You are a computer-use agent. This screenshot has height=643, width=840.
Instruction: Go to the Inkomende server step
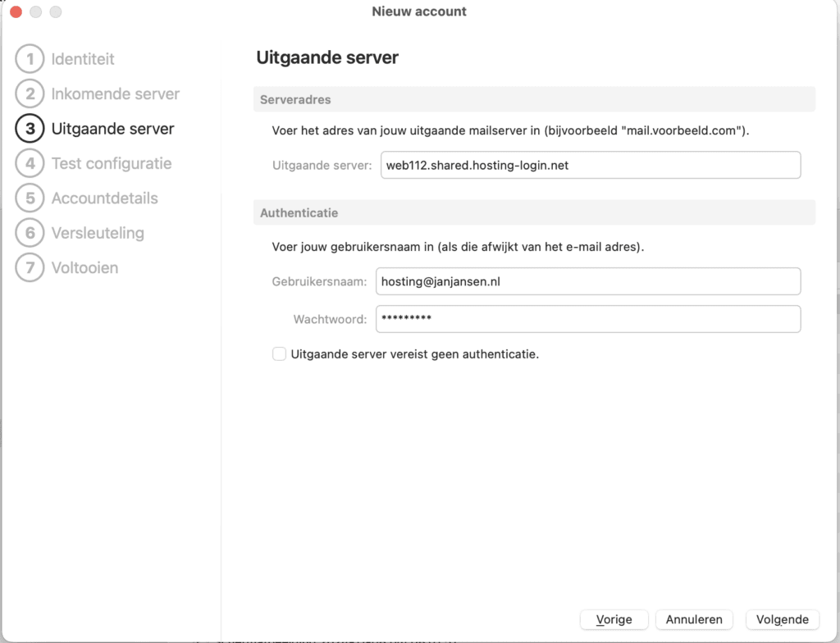click(x=115, y=93)
